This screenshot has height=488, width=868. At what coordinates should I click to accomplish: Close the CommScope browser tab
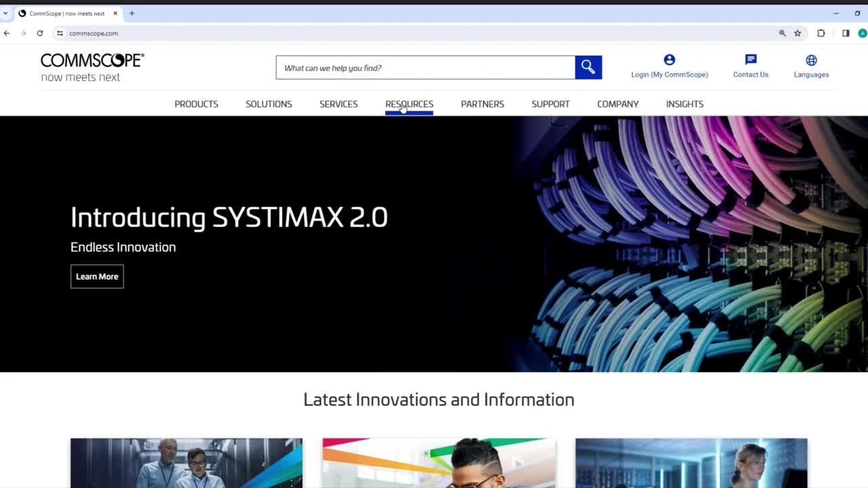(x=115, y=13)
